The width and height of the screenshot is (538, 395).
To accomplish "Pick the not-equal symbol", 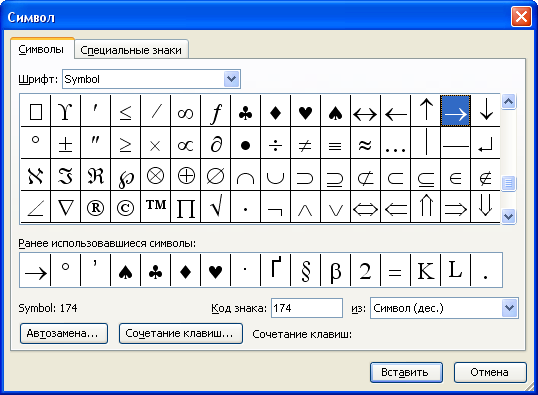I will coord(305,143).
